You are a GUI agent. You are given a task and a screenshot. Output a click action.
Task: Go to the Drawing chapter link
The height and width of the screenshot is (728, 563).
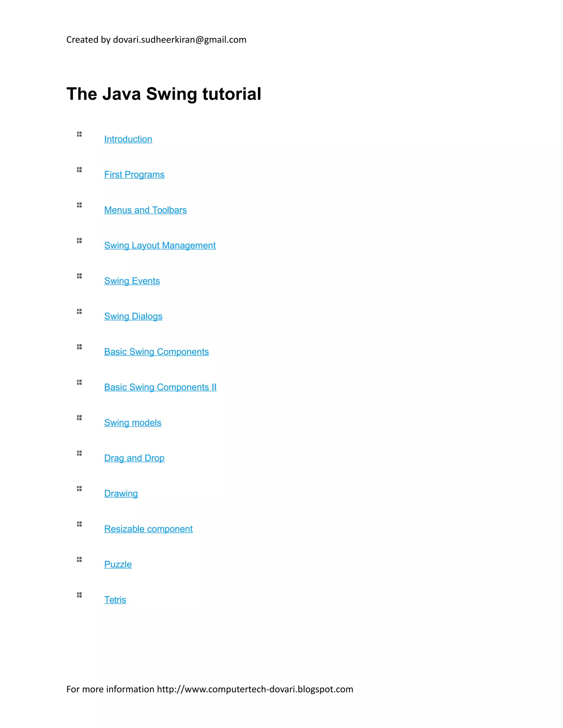[121, 493]
